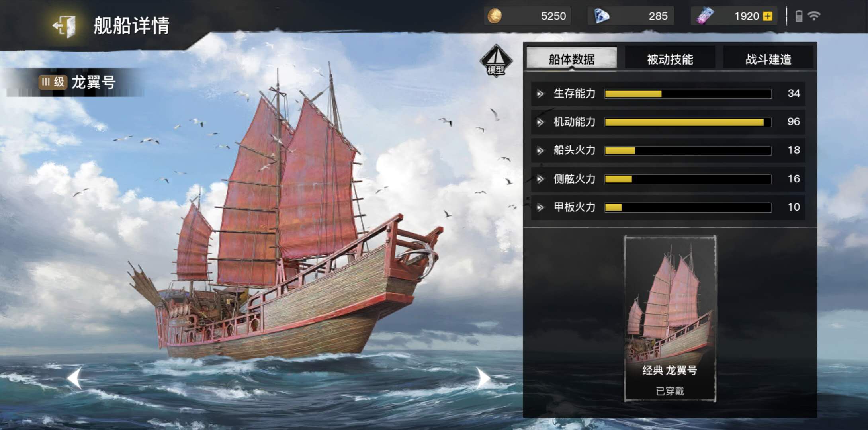
Task: Click the yellow plus to add tickets
Action: tap(767, 16)
